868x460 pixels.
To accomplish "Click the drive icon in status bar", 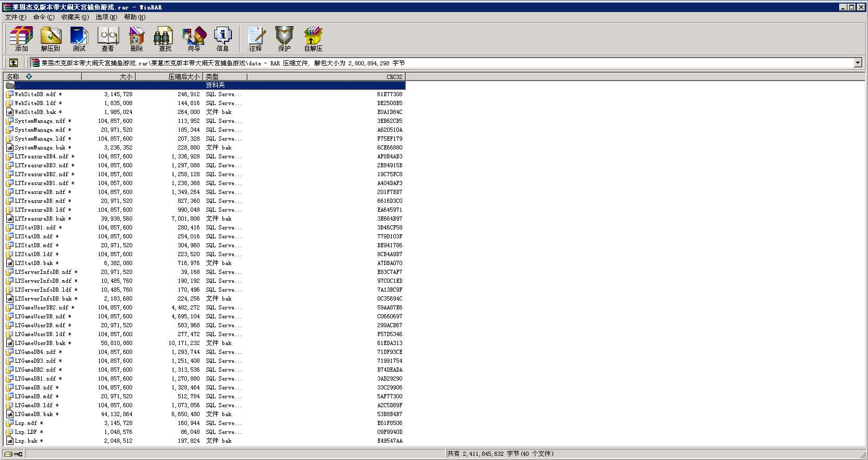I will [9, 454].
